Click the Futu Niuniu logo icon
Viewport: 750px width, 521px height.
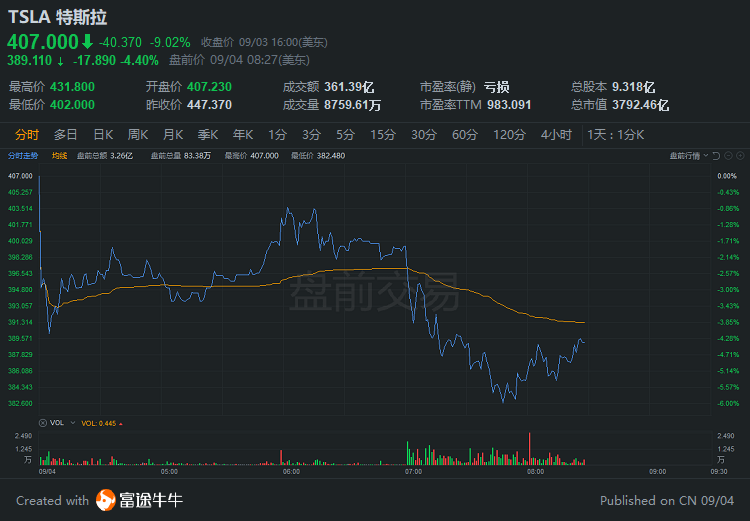105,500
